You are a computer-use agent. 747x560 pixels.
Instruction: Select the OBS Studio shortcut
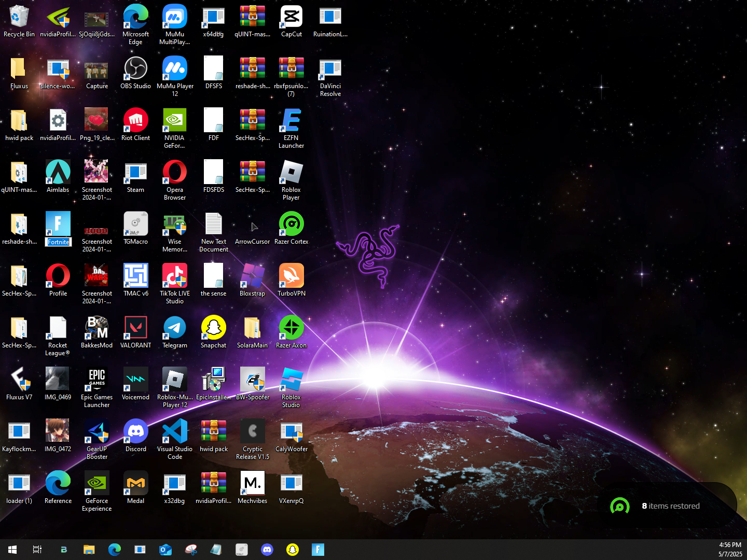[136, 74]
